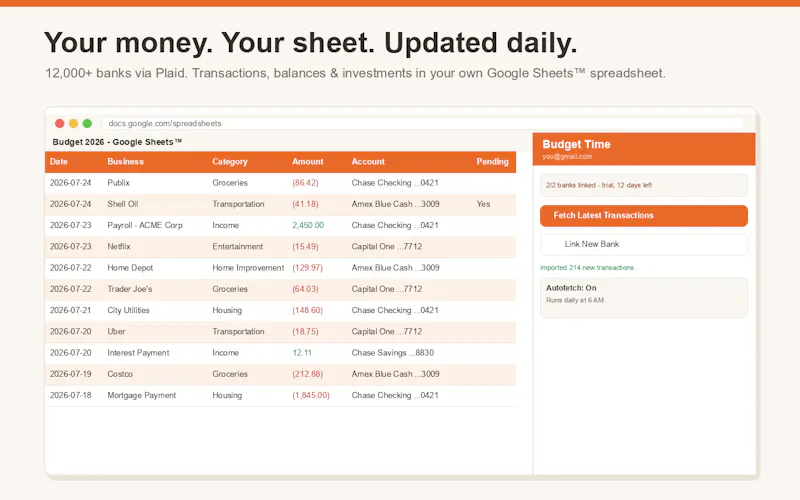The image size is (800, 500).
Task: Click the docs.google.com/spreadsheets address bar
Action: 422,123
